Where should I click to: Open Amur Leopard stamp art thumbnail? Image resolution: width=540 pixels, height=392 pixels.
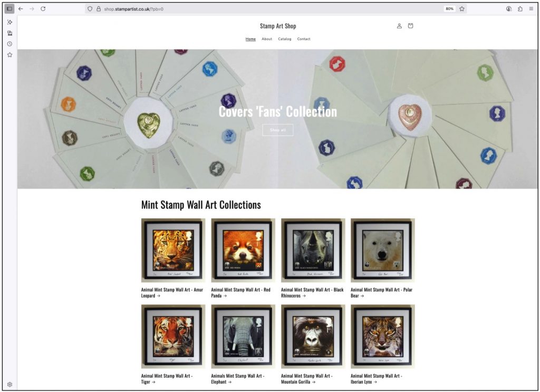[173, 250]
